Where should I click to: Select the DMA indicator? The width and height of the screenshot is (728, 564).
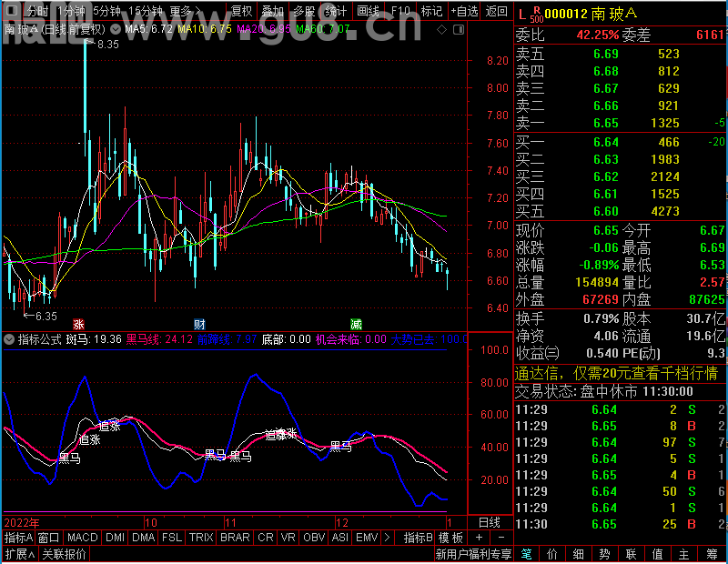click(144, 538)
